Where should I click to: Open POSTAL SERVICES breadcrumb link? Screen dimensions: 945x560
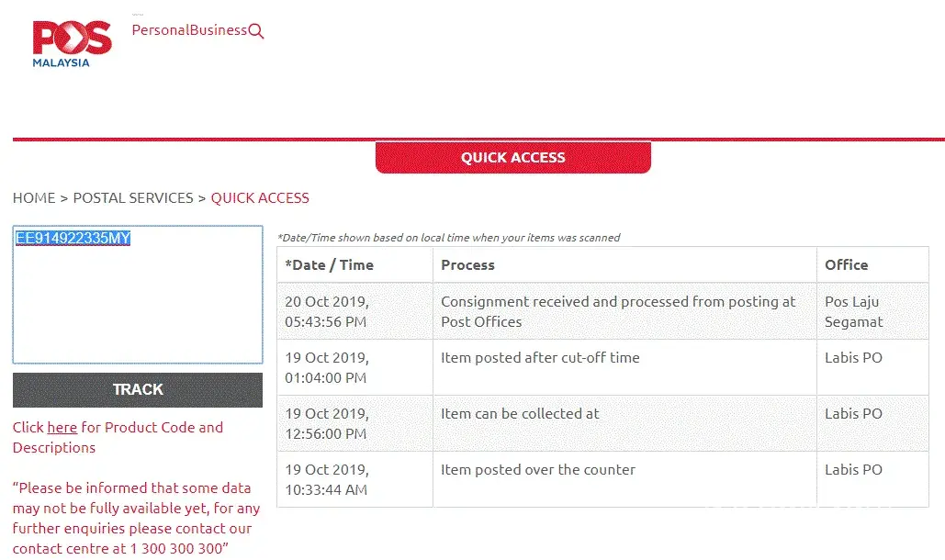[x=133, y=198]
